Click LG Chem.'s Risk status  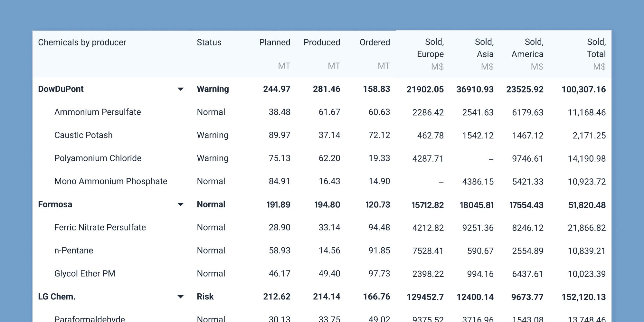[205, 297]
